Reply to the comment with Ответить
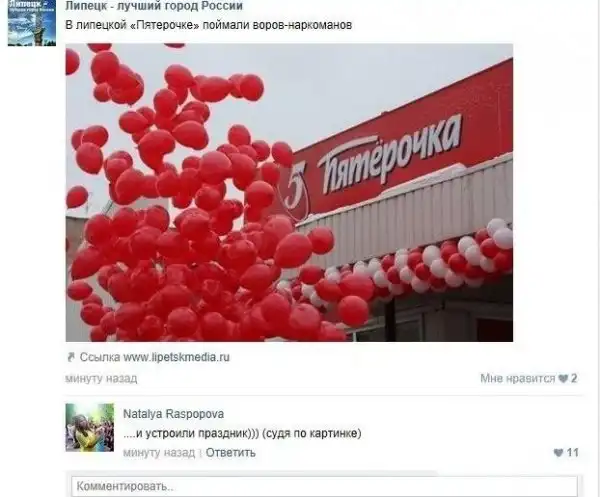Image resolution: width=600 pixels, height=497 pixels. [230, 453]
